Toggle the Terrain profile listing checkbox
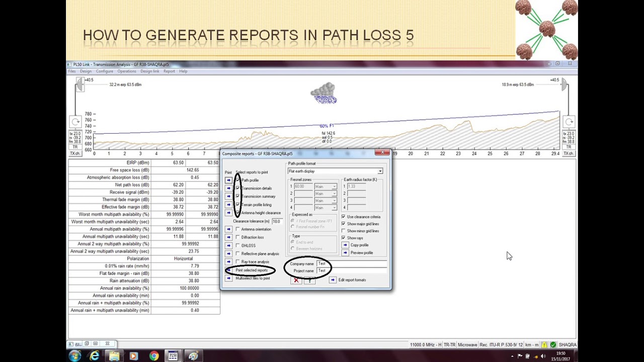 (x=238, y=205)
